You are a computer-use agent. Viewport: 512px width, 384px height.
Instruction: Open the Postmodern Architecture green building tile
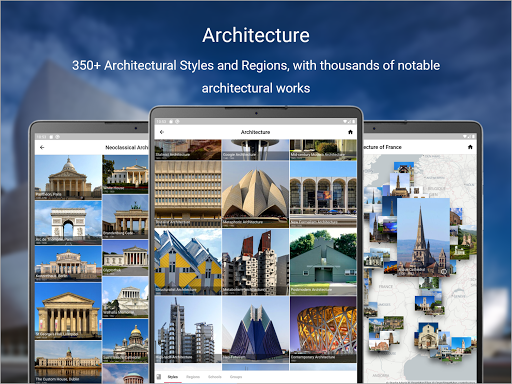tap(323, 262)
